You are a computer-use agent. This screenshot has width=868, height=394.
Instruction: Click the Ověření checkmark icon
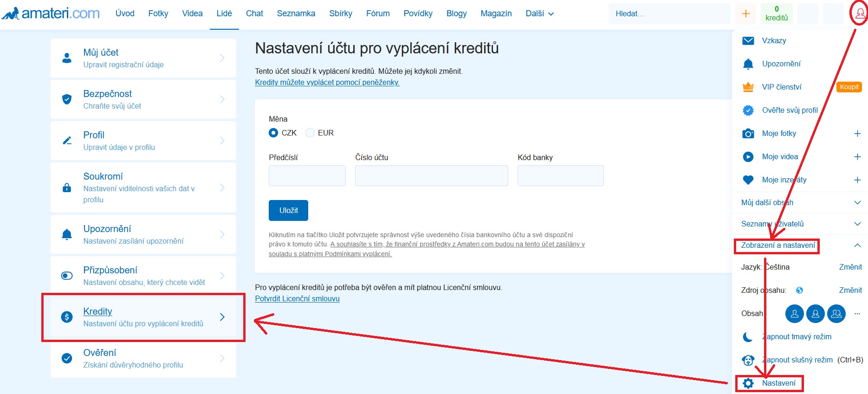[x=67, y=358]
